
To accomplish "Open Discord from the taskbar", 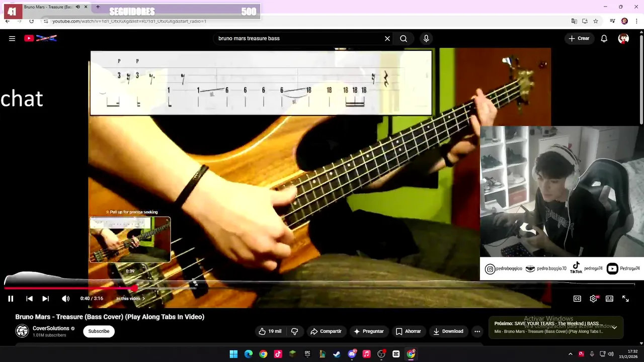I will pyautogui.click(x=352, y=354).
